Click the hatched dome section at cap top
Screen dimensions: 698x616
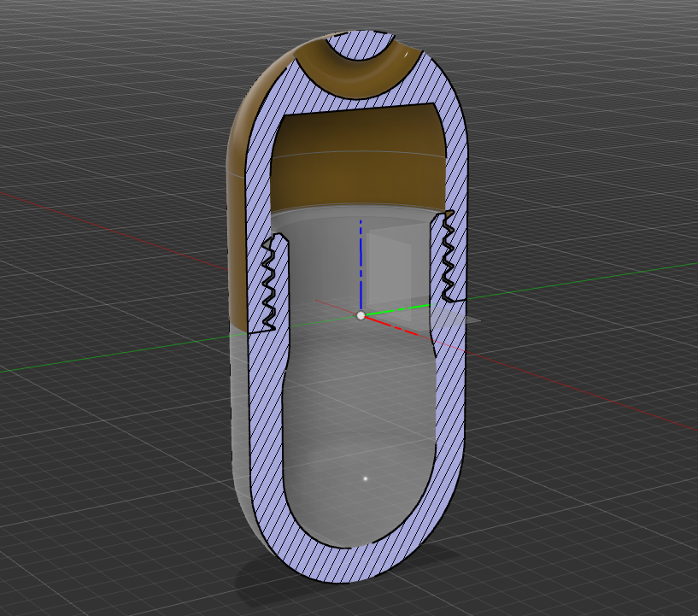coord(361,44)
